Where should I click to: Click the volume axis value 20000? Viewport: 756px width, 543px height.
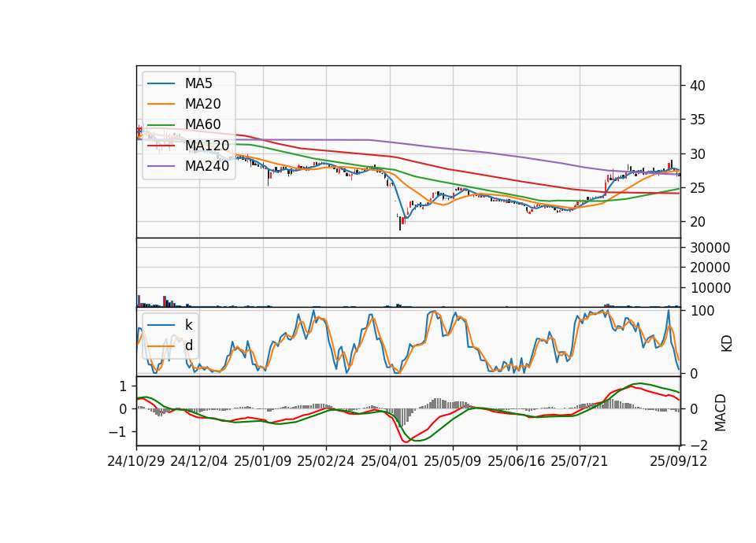(710, 268)
